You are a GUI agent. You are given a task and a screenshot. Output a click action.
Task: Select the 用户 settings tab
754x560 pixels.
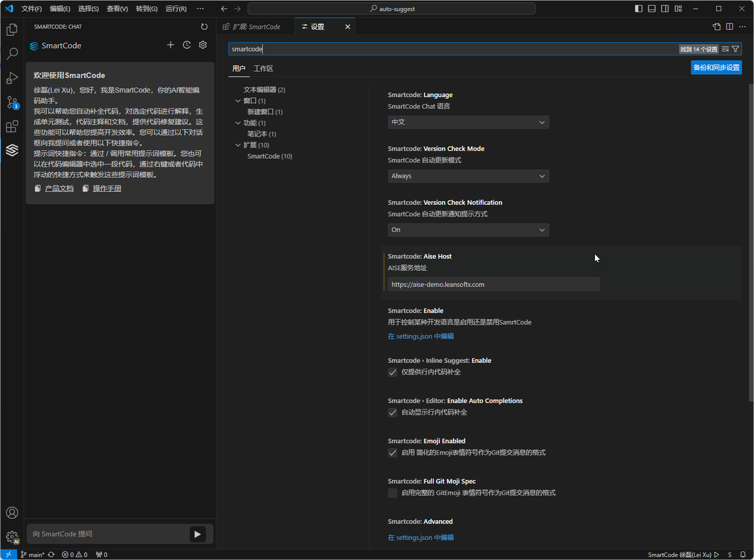point(239,68)
